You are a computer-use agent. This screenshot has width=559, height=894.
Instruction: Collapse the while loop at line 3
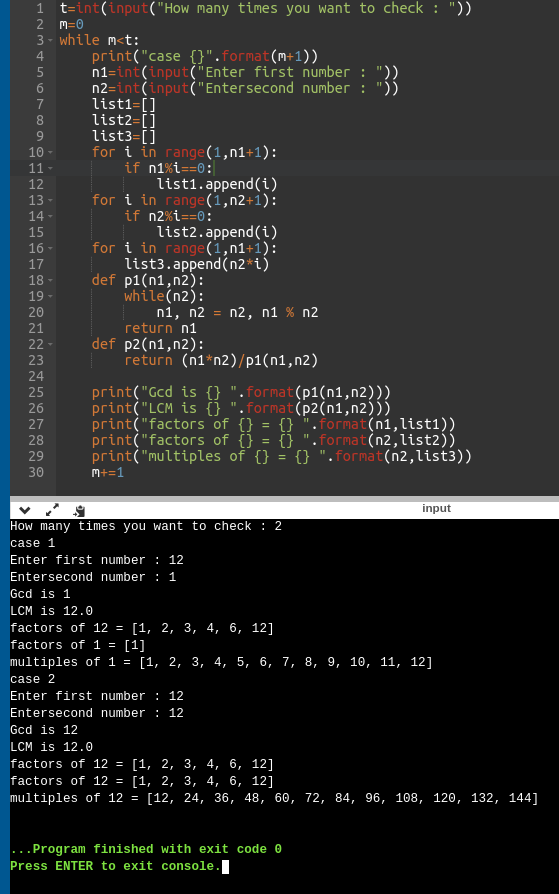50,40
